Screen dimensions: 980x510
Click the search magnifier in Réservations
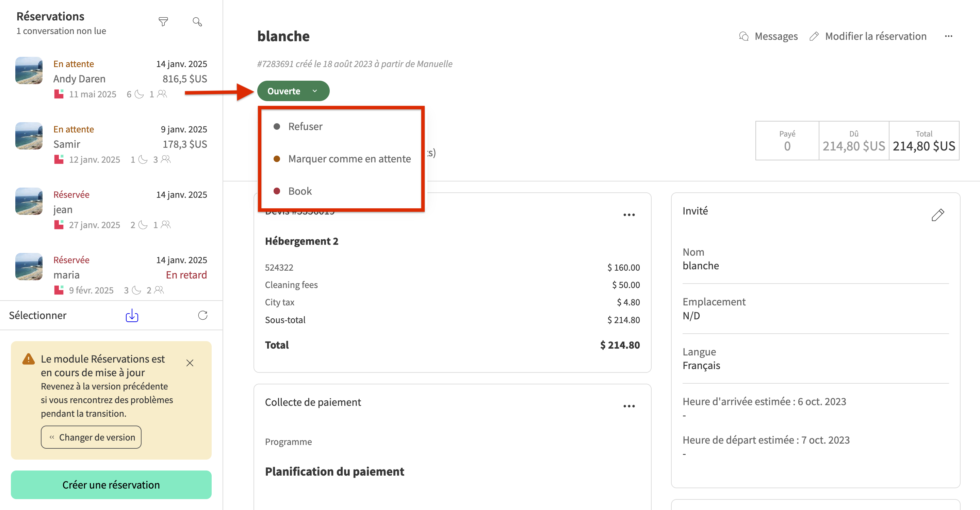197,22
